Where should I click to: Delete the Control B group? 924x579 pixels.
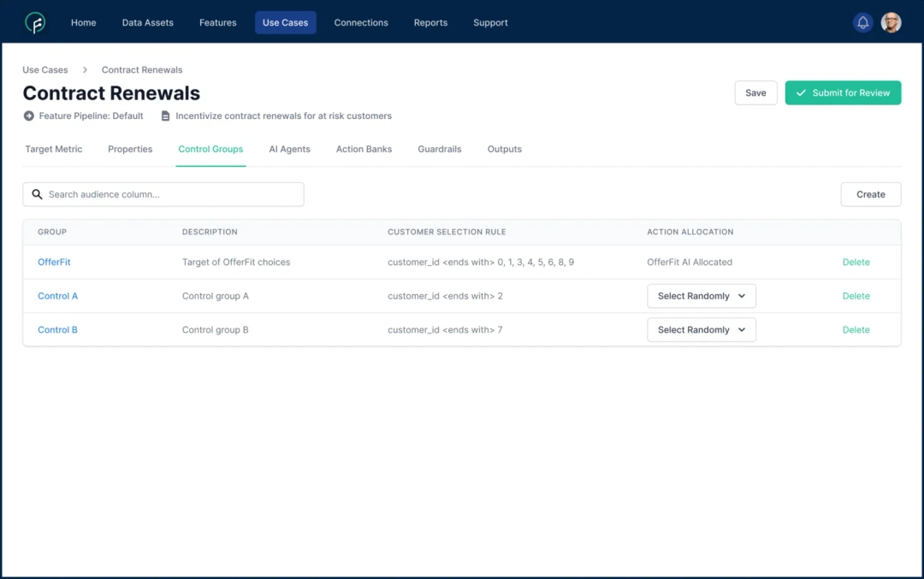pos(856,330)
